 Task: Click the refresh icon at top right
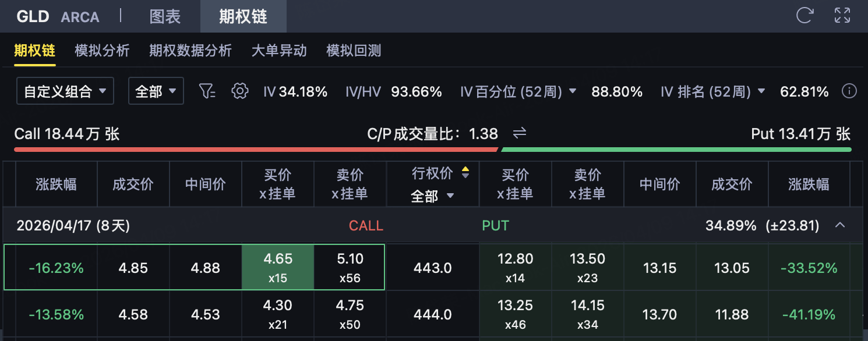point(805,15)
